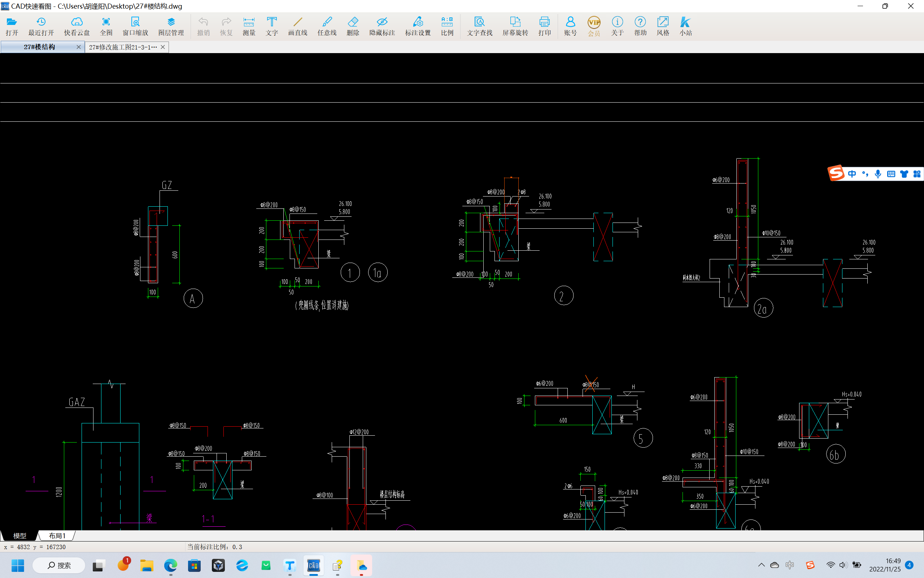
Task: Open the clock 16:49 date panel
Action: coord(885,565)
